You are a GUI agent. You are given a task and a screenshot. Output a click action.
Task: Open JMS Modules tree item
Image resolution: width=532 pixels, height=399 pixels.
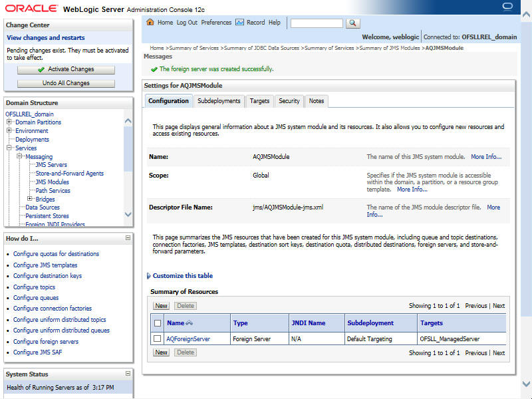(53, 182)
